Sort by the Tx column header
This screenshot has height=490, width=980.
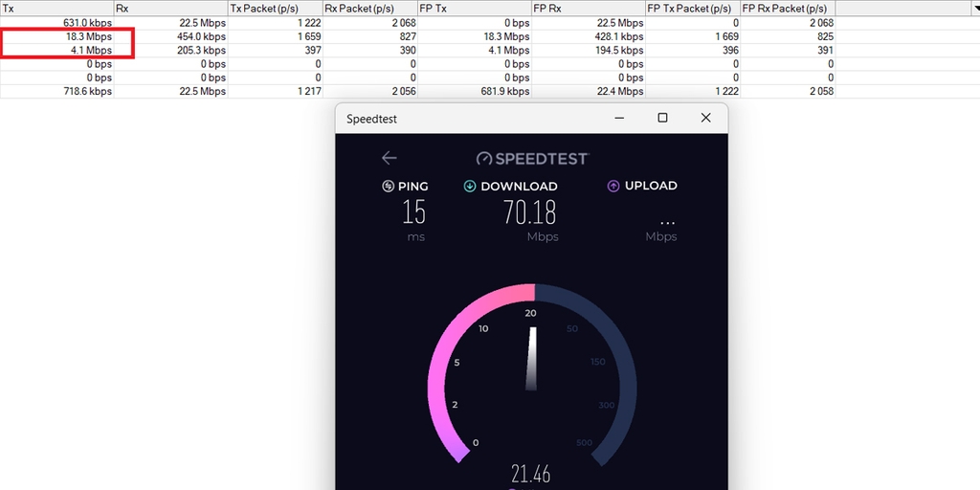[56, 9]
